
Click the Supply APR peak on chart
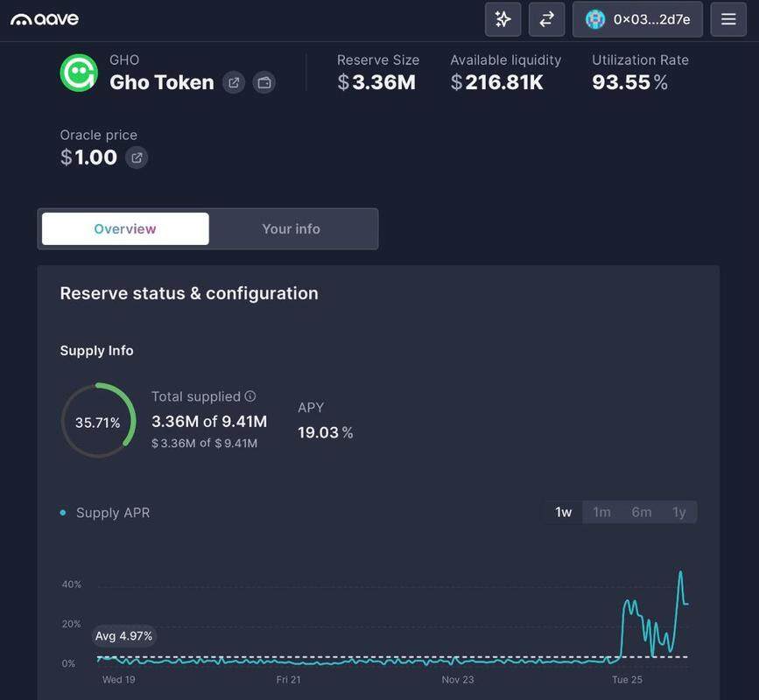680,574
